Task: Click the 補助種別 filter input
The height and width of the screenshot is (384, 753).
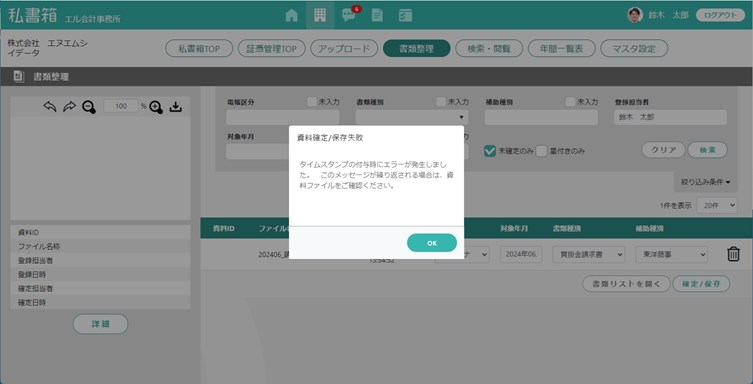Action: coord(541,117)
